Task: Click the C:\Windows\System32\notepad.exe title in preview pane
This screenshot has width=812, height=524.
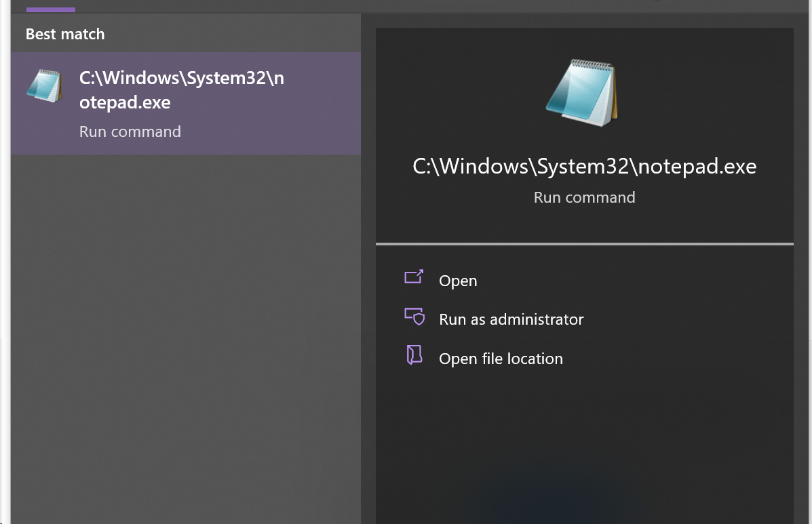Action: tap(584, 167)
